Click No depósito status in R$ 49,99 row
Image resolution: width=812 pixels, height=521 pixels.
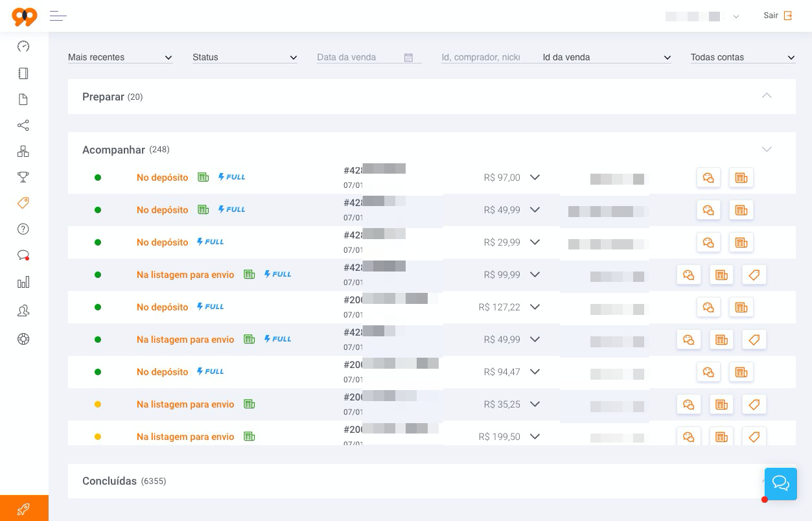pyautogui.click(x=162, y=210)
